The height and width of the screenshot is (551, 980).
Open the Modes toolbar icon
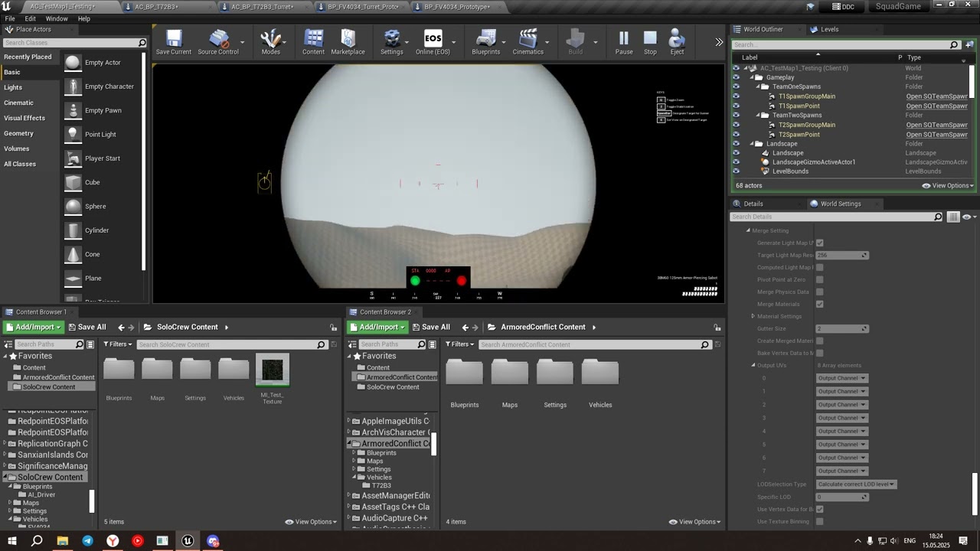(x=271, y=42)
